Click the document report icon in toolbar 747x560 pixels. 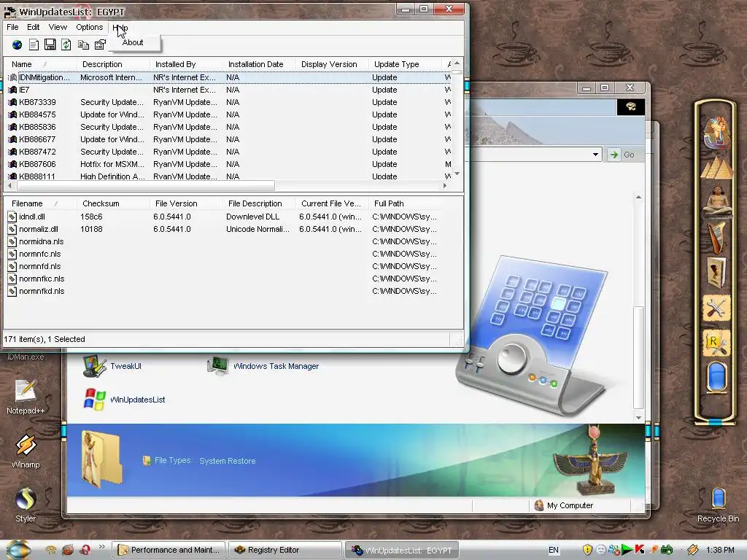34,44
